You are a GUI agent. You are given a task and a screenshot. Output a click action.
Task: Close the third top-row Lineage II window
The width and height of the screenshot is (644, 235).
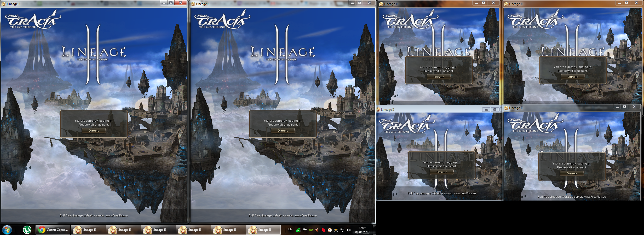click(x=493, y=3)
